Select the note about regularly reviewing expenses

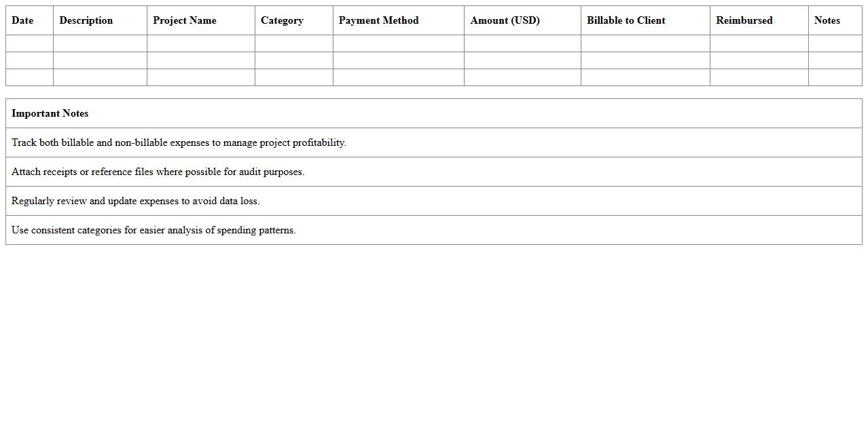coord(135,201)
